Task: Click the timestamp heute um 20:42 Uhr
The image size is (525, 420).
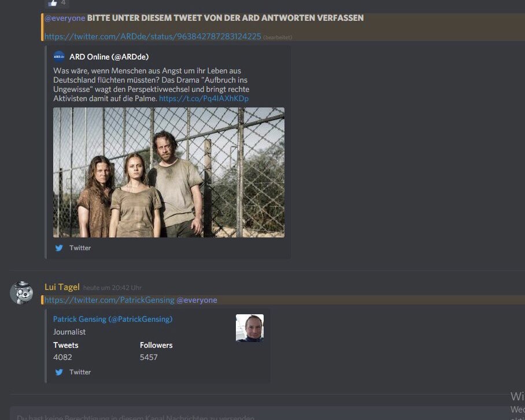Action: 112,288
